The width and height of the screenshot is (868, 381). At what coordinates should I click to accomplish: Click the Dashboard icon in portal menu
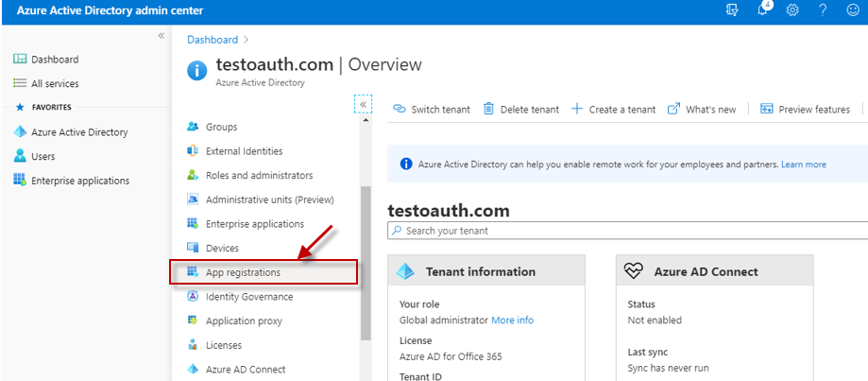pos(20,60)
